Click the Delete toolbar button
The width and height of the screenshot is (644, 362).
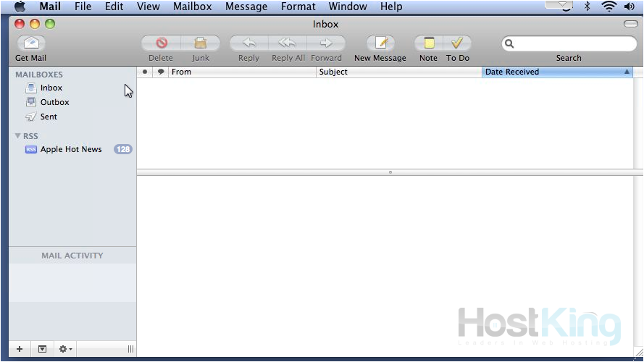[161, 43]
